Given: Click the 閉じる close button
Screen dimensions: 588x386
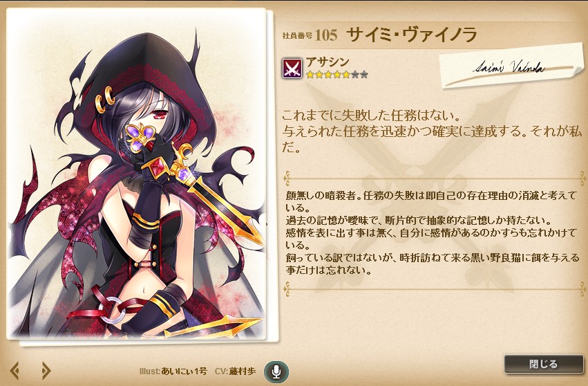Looking at the screenshot, I should click(x=543, y=364).
